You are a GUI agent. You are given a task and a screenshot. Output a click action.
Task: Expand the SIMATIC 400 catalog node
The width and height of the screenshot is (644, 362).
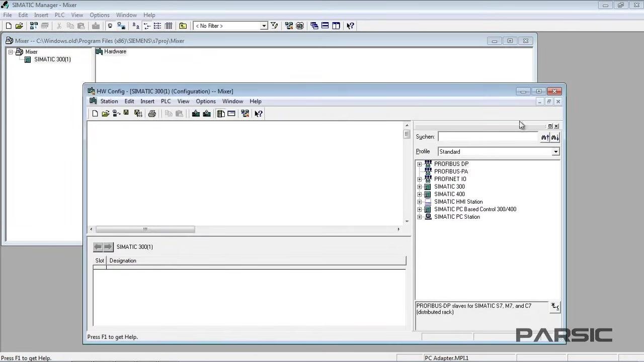[x=420, y=194]
